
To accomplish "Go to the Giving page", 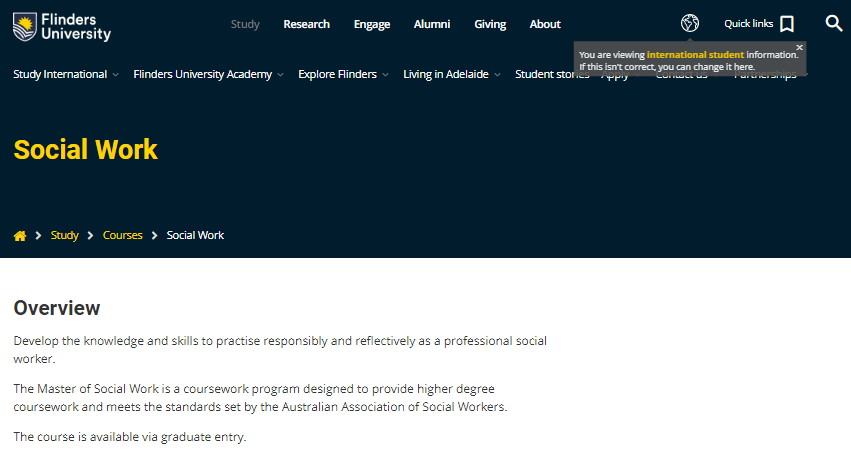I will pos(490,24).
